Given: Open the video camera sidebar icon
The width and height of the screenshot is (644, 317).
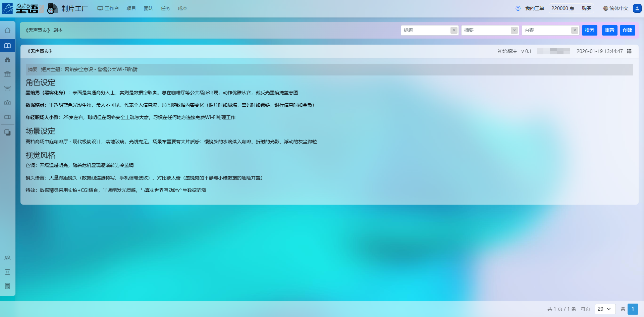Looking at the screenshot, I should [7, 117].
